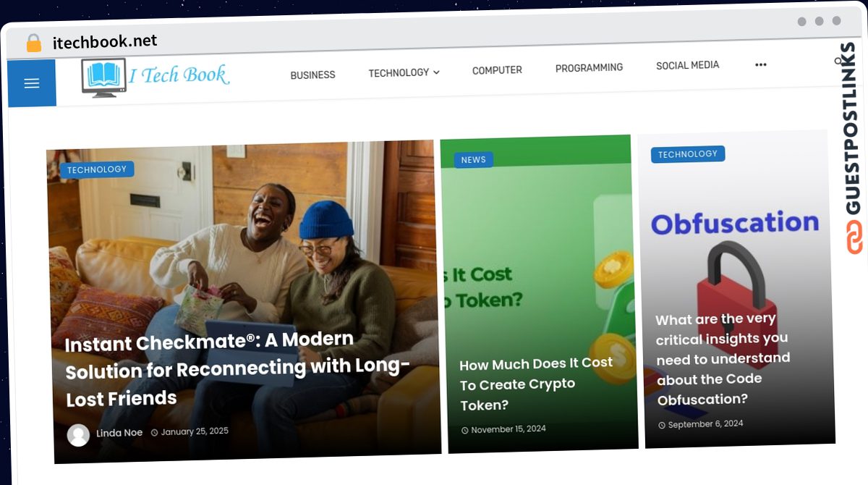Open the Code Obfuscation article headline
The width and height of the screenshot is (868, 485).
point(723,359)
